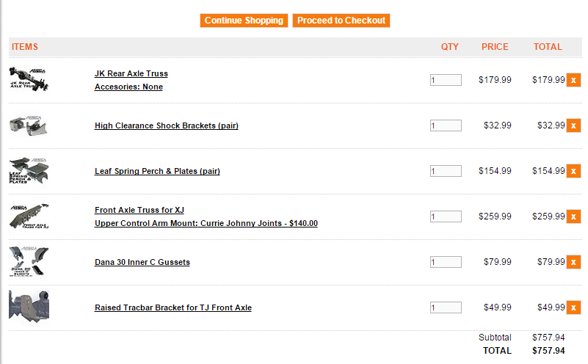588x364 pixels.
Task: Follow the Leaf Spring Perch & Plates link
Action: tap(157, 171)
